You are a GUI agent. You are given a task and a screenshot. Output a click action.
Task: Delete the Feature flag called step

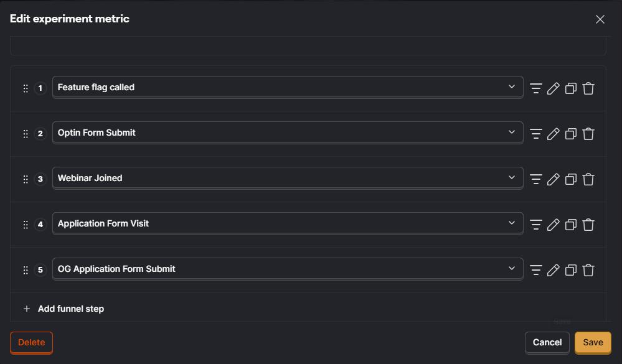click(588, 88)
